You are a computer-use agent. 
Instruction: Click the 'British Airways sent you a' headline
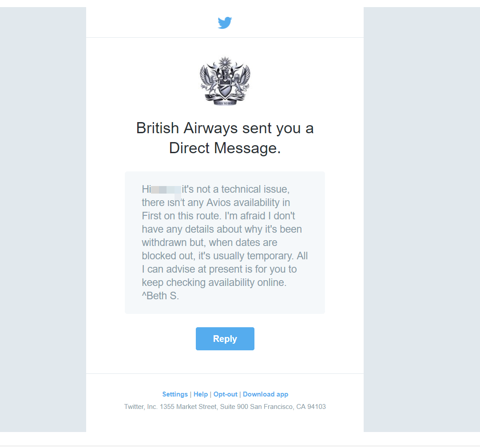(x=225, y=128)
